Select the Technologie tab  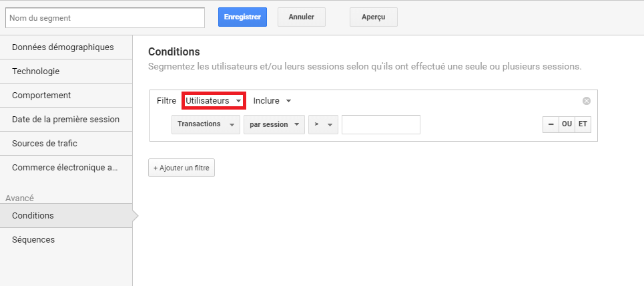click(66, 71)
